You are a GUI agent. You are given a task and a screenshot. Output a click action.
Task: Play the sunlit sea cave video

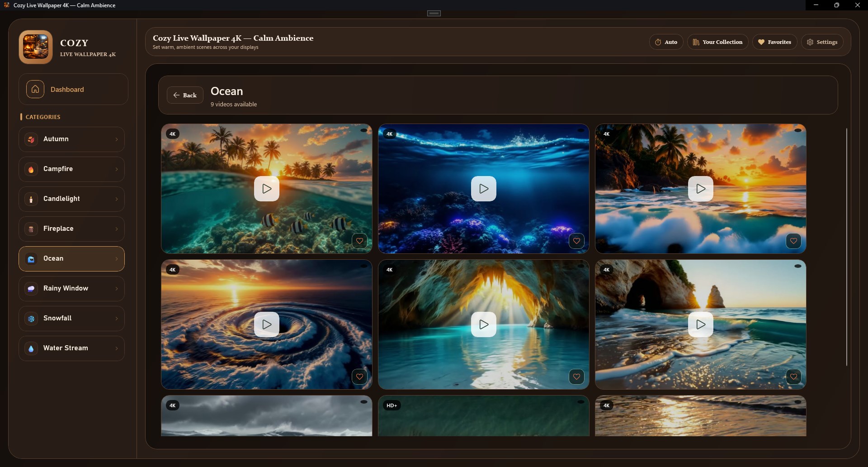click(484, 324)
